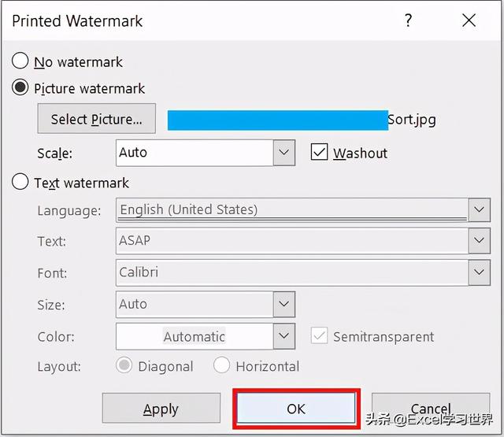
Task: Click the Scale Auto input field
Action: click(x=195, y=152)
